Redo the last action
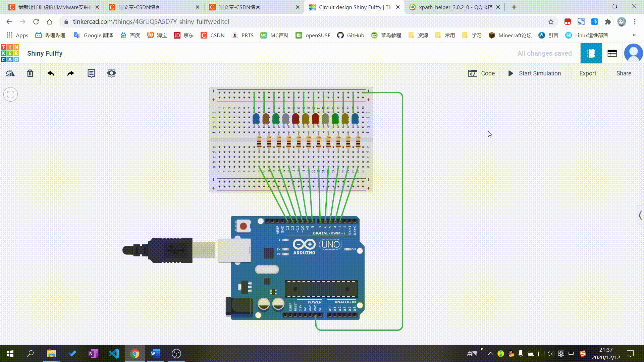This screenshot has height=362, width=644. point(71,73)
